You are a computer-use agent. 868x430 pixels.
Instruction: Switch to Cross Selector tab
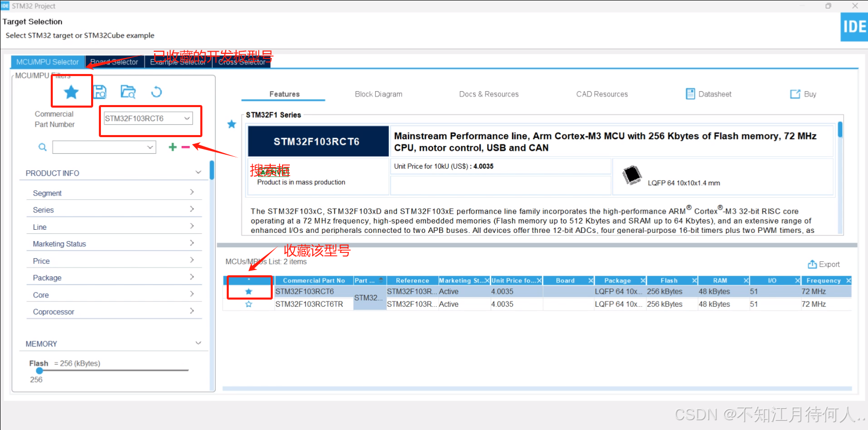click(242, 62)
